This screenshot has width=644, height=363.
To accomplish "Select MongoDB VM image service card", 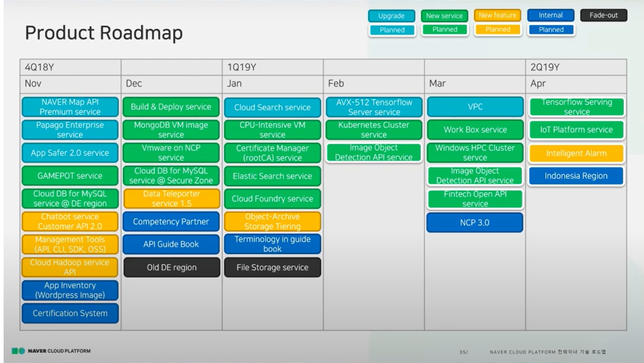I will click(171, 130).
